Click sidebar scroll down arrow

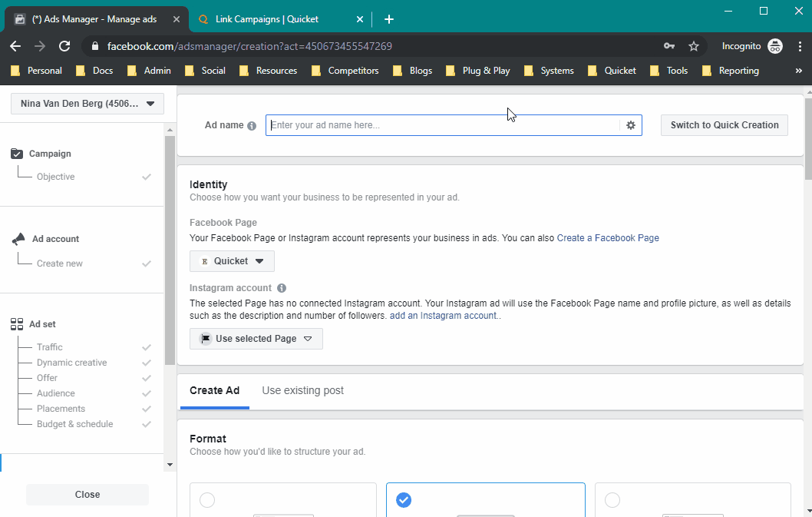click(x=170, y=465)
